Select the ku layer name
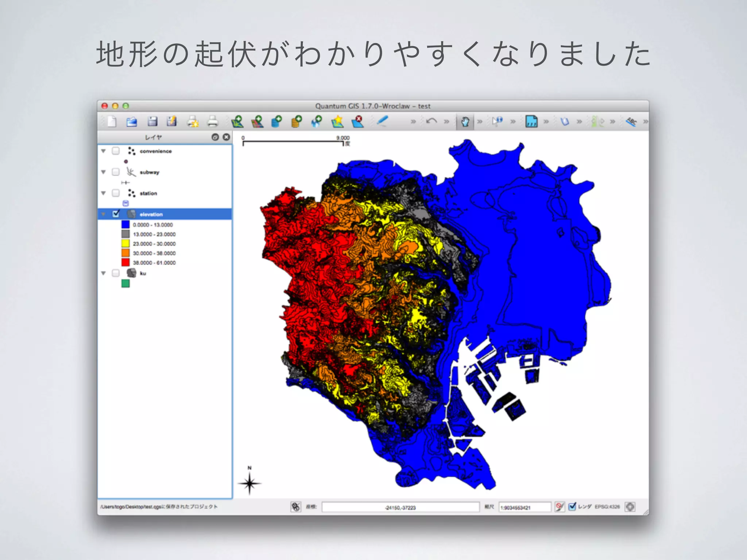This screenshot has width=747, height=560. point(143,273)
